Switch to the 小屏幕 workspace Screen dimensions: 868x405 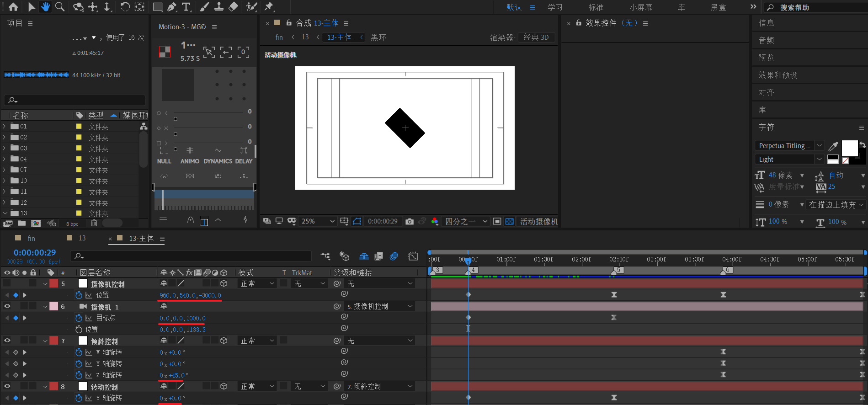tap(641, 7)
